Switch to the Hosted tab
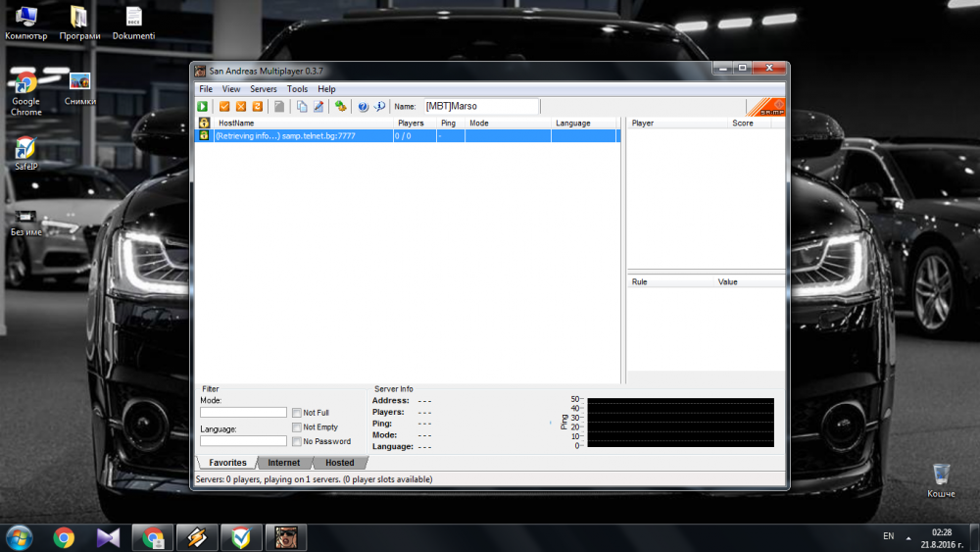The height and width of the screenshot is (552, 980). (x=339, y=463)
